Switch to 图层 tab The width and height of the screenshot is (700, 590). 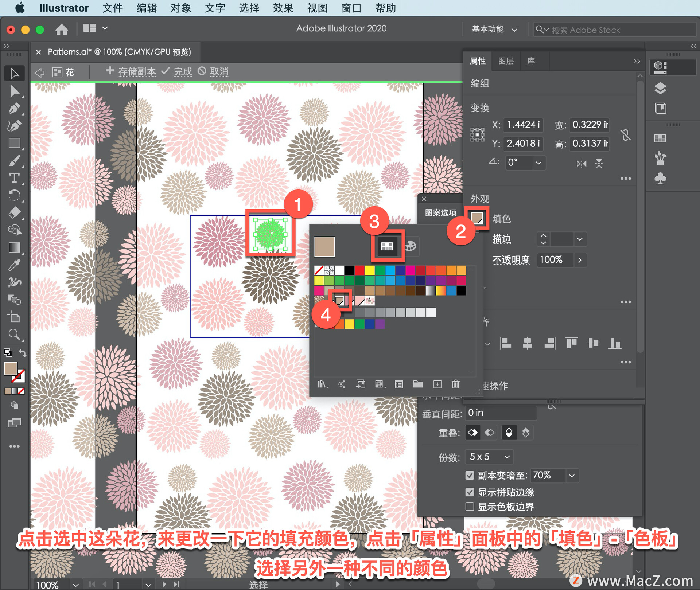506,61
